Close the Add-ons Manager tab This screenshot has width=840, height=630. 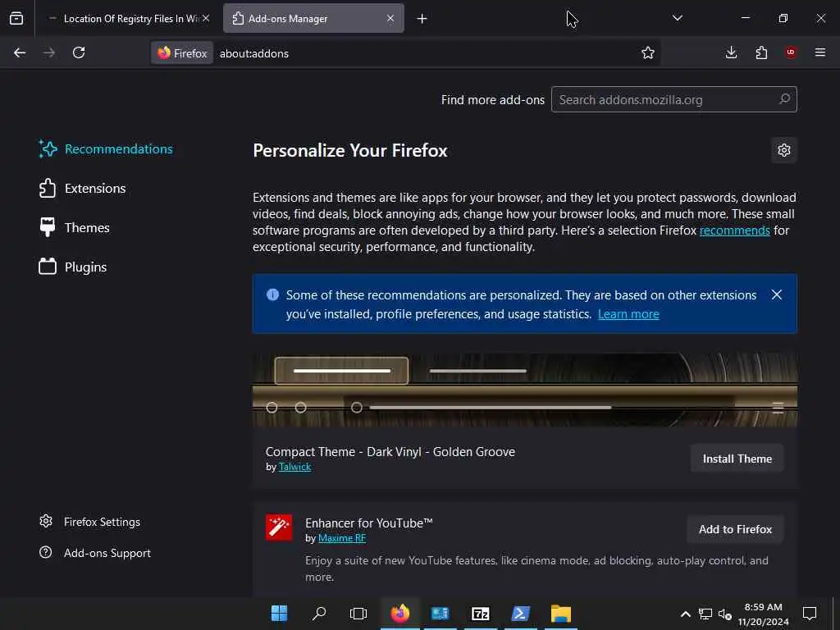click(390, 18)
